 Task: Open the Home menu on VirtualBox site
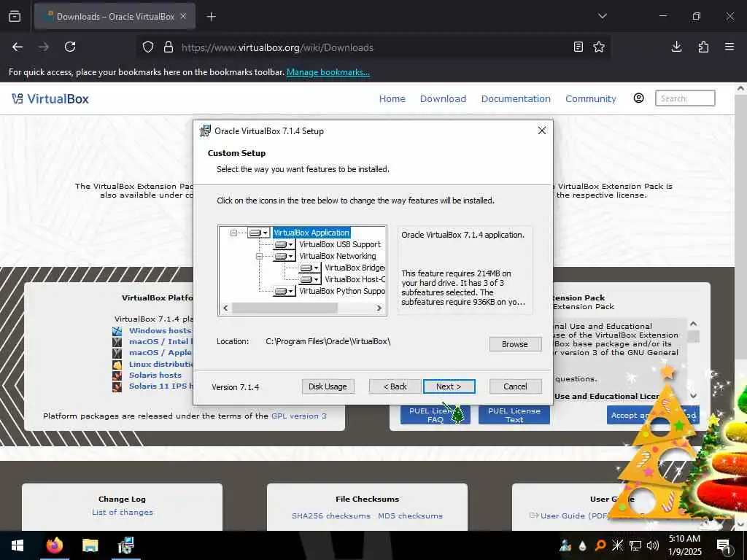point(392,98)
